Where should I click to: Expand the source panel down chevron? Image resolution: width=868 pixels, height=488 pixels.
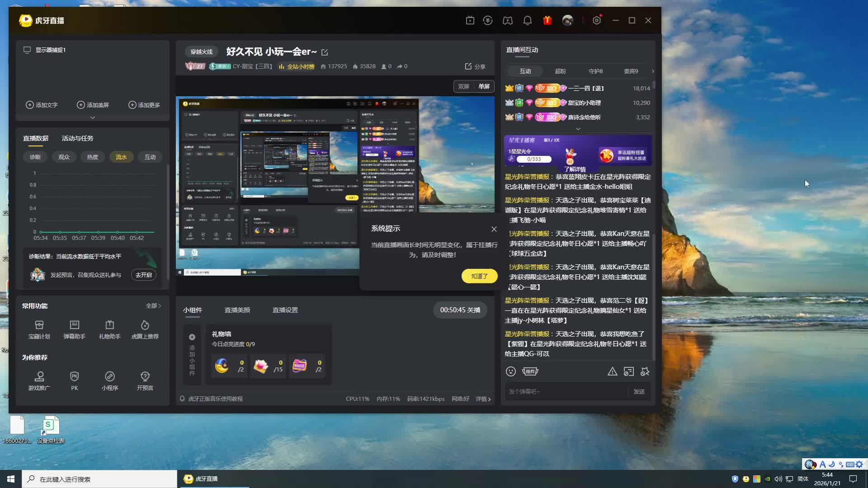coord(93,117)
